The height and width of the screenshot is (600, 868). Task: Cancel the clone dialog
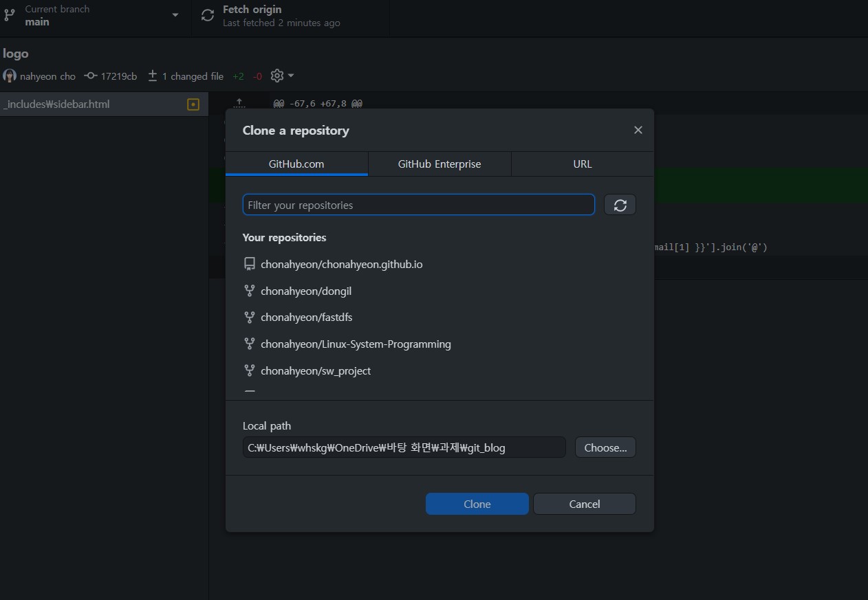[584, 503]
